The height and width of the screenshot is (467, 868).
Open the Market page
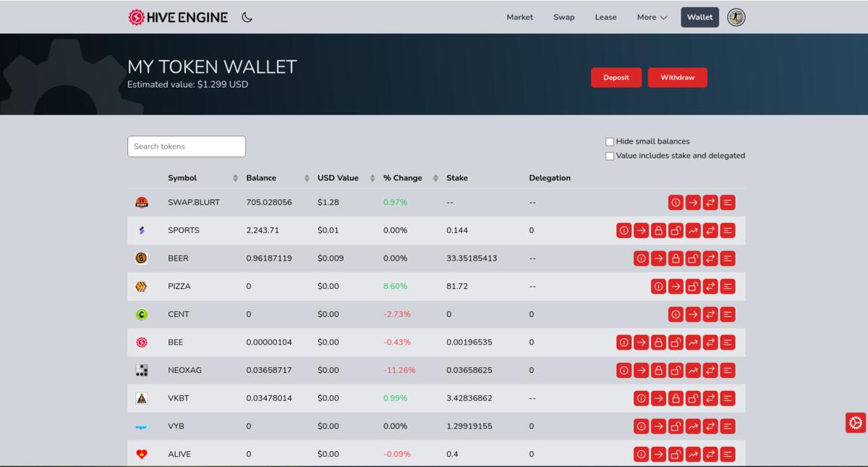(520, 17)
